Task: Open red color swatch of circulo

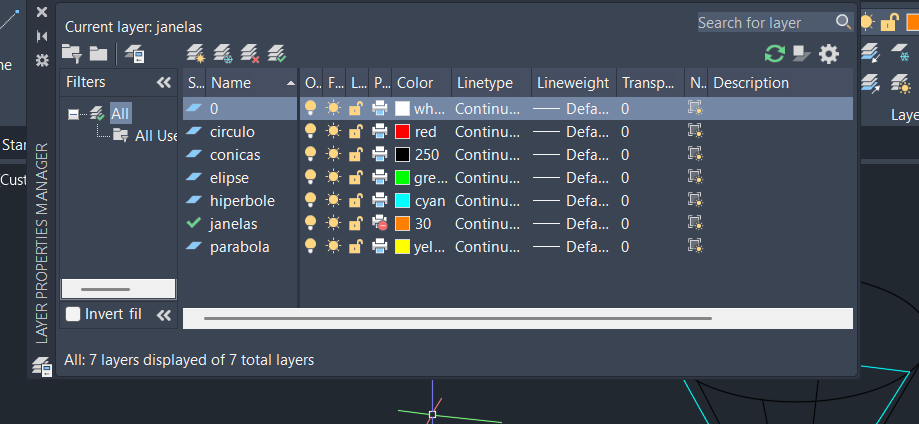Action: coord(402,131)
